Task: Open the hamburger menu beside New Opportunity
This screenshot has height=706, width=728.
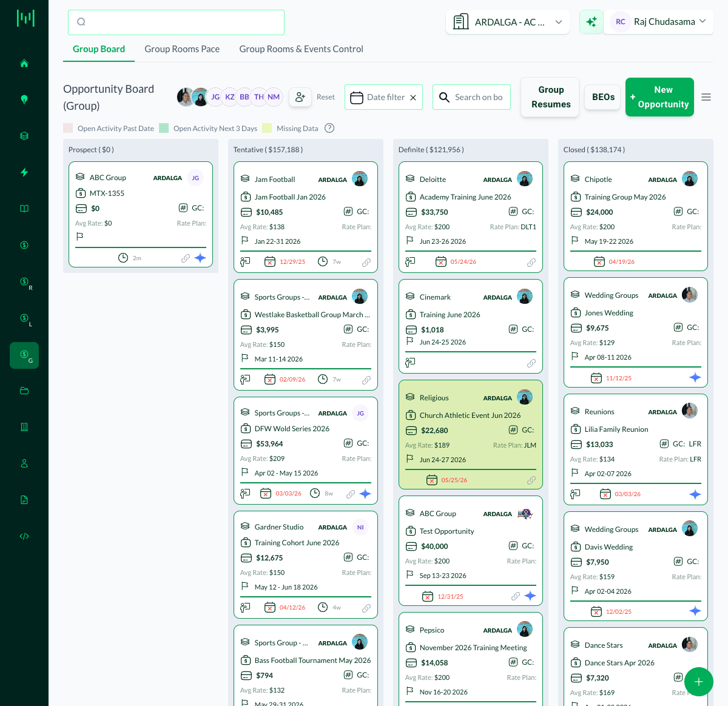Action: 706,97
